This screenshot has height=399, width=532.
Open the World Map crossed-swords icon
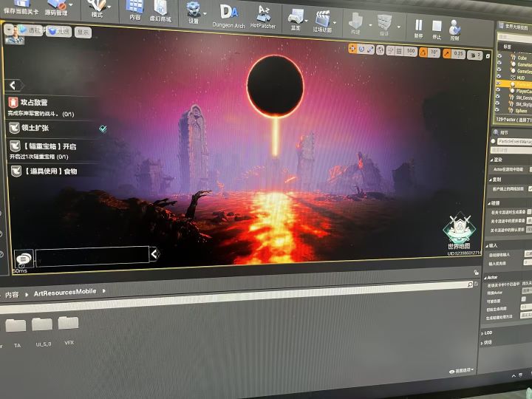(x=459, y=228)
